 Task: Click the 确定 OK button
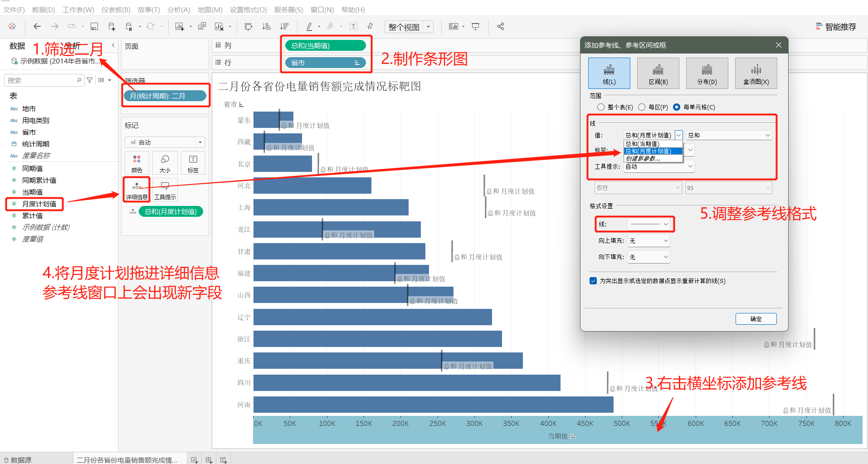(x=756, y=319)
